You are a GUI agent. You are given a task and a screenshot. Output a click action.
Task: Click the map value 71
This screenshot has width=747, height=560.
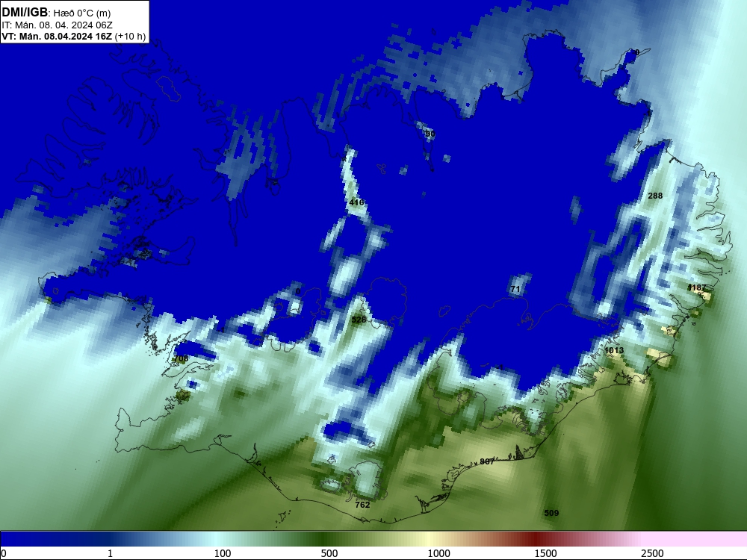[x=515, y=289]
